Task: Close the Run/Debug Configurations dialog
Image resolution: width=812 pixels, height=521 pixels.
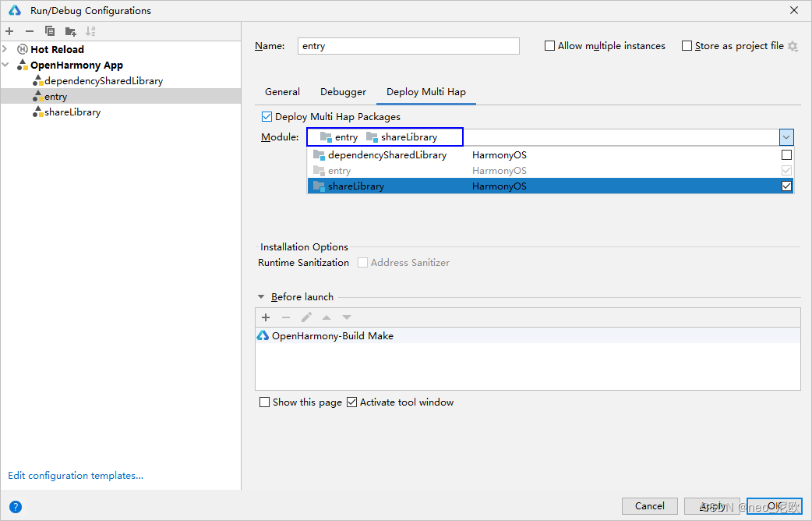Action: click(x=794, y=10)
